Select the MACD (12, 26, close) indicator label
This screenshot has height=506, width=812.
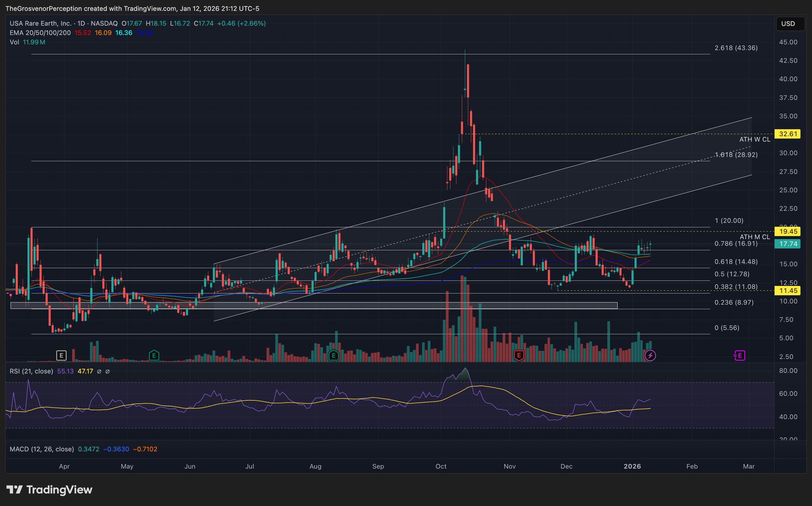[x=42, y=449]
